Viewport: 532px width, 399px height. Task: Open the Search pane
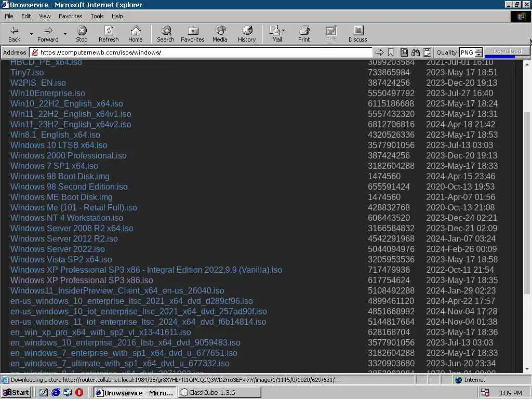point(166,34)
